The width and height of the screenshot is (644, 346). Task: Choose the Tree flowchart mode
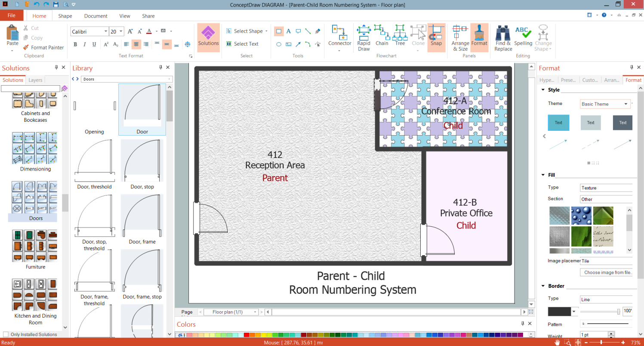pyautogui.click(x=400, y=35)
